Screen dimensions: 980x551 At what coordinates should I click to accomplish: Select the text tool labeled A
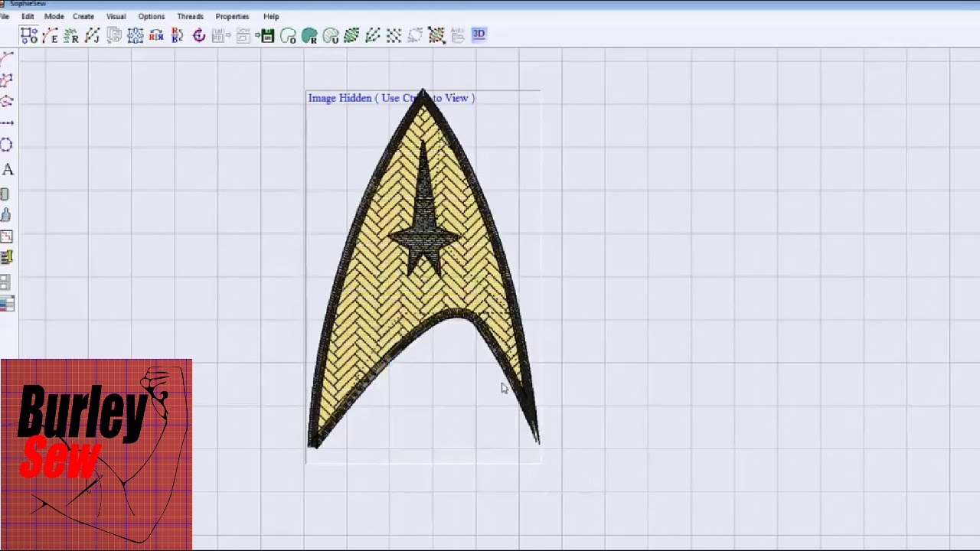pyautogui.click(x=8, y=169)
